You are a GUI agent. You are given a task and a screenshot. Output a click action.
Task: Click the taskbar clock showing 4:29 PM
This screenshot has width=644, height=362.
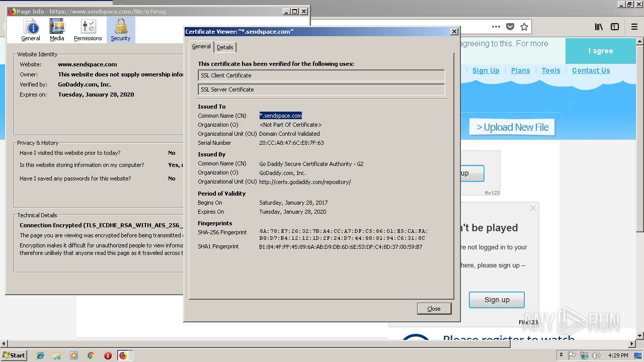618,355
